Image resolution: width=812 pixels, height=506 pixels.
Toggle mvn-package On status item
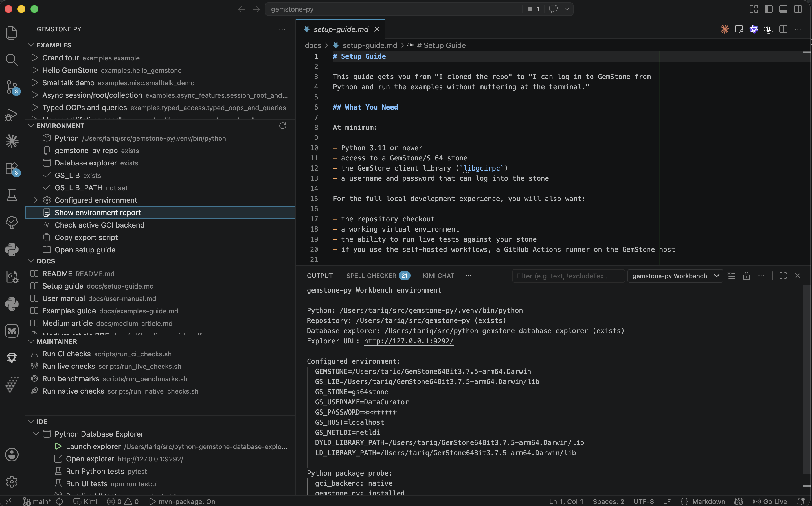click(182, 501)
